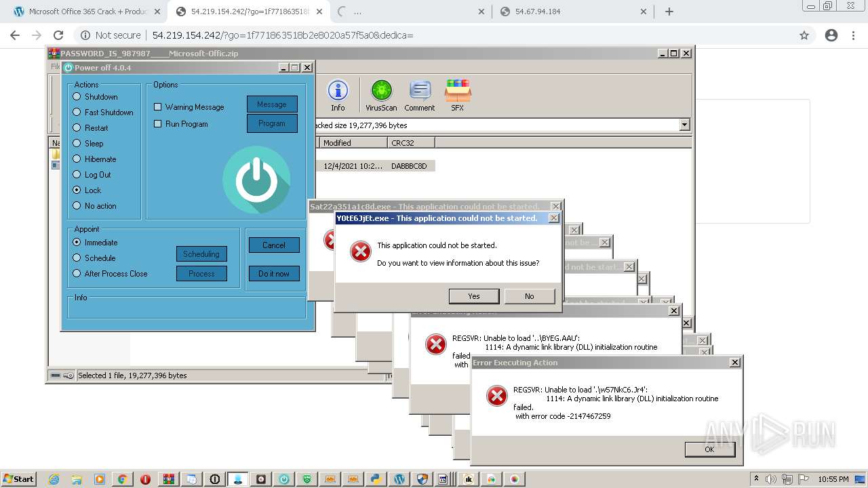Close the BYEG.AAU error dialog
868x488 pixels.
673,311
